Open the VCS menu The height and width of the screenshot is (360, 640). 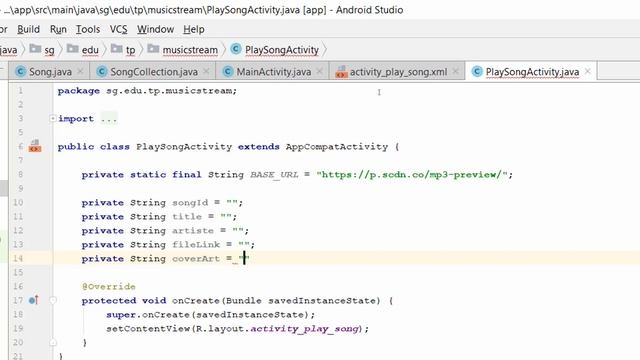pos(118,29)
